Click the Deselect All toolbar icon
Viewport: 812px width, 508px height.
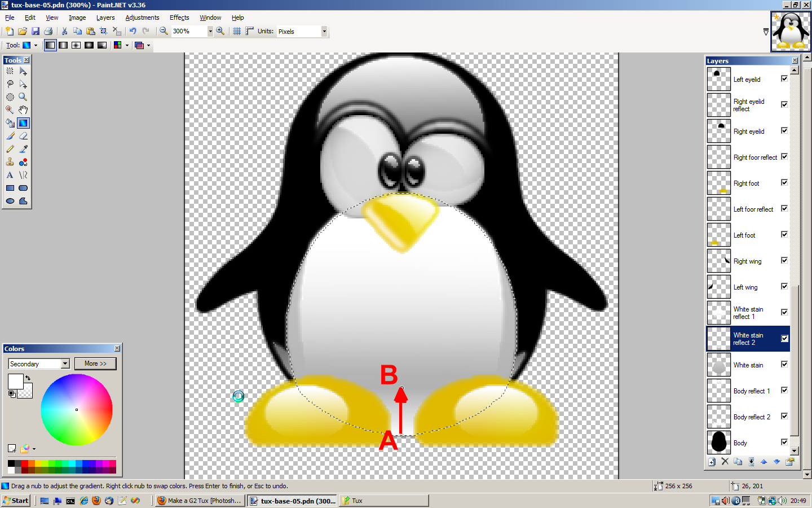click(117, 31)
